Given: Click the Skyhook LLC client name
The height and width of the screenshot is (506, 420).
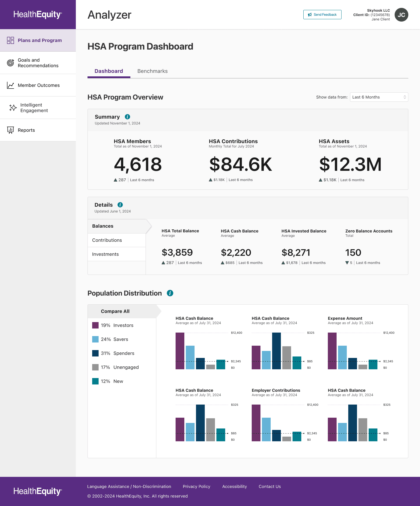Looking at the screenshot, I should click(378, 10).
